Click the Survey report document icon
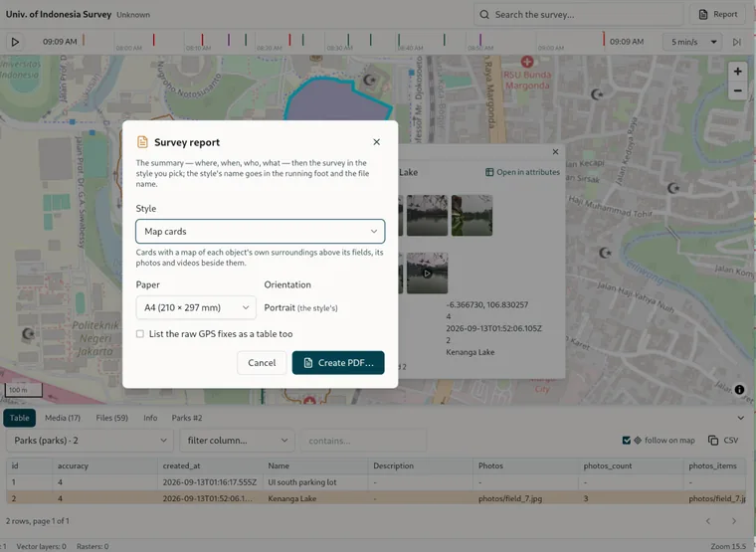Screen dimensions: 756x552 (x=142, y=142)
